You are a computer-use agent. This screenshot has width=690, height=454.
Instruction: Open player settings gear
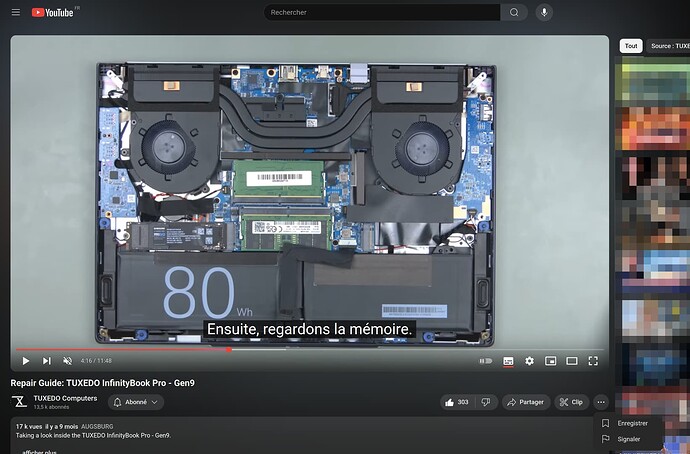[529, 361]
